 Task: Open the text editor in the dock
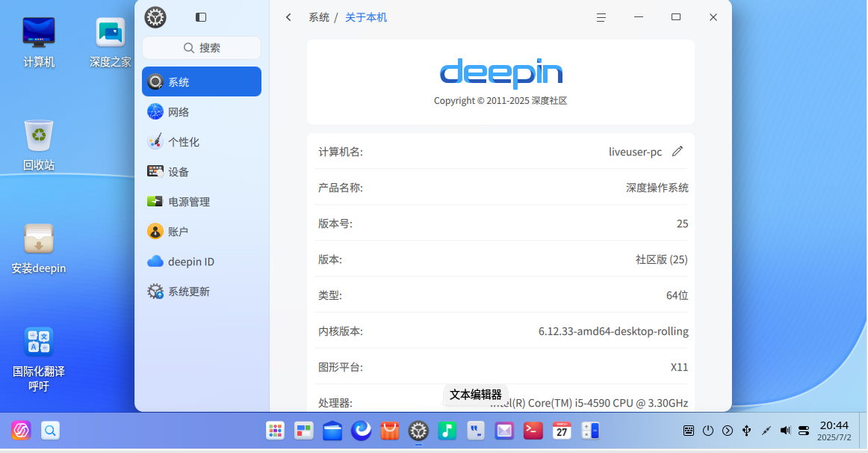[476, 431]
